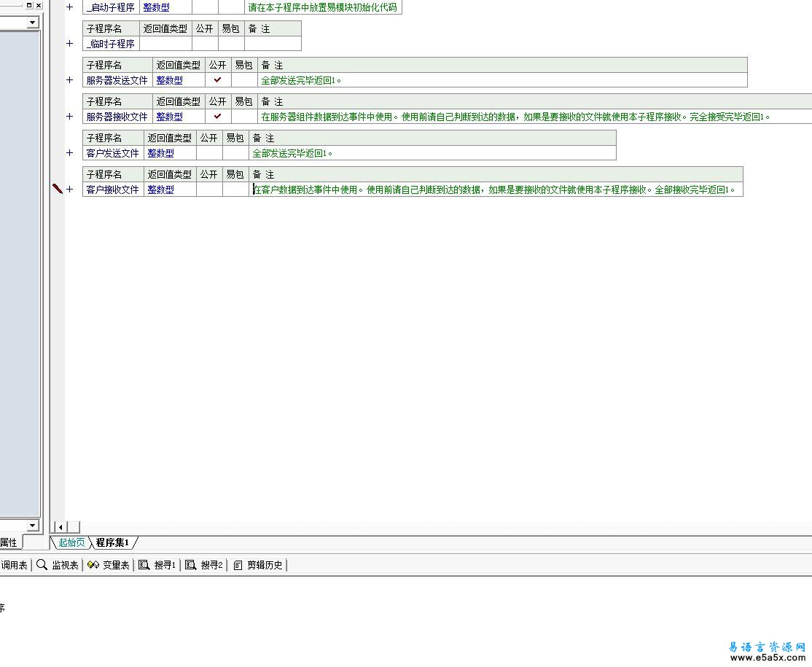This screenshot has width=812, height=667.
Task: Click the note starting 在服务器组件数据到达事件中使用
Action: (515, 117)
